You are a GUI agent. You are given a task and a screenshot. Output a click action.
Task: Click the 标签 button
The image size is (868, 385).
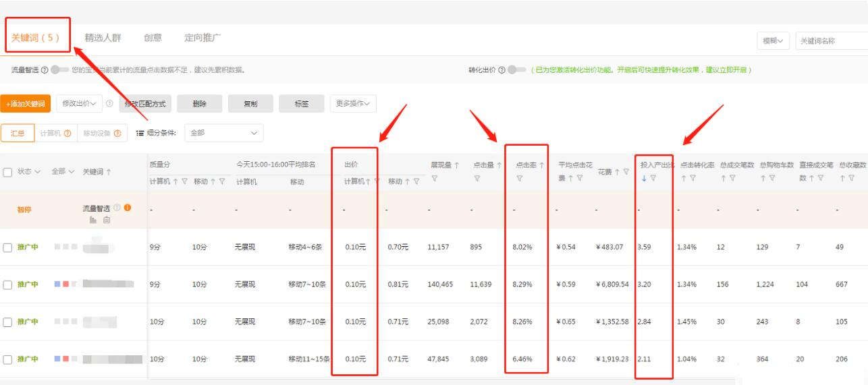tap(301, 104)
